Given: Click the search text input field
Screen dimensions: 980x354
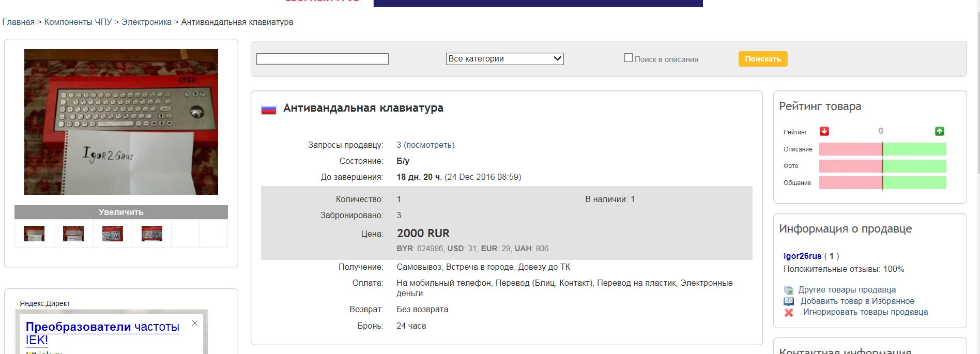Looking at the screenshot, I should click(x=323, y=59).
